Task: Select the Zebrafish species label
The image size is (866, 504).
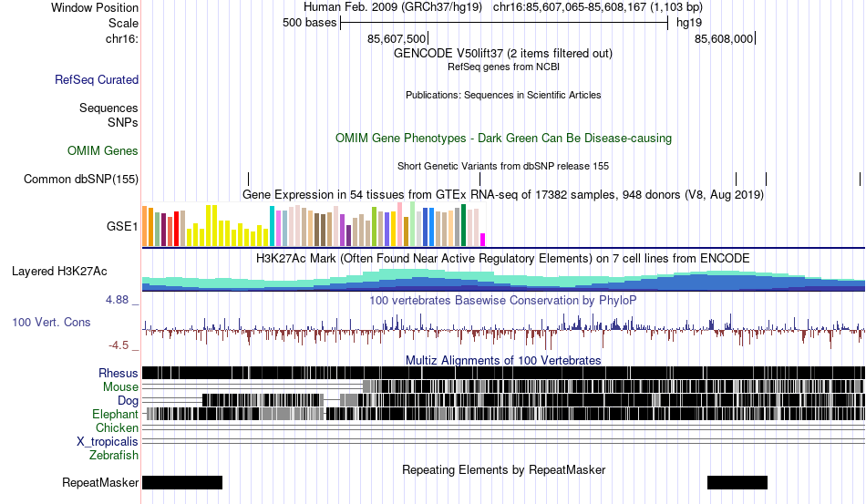Action: [114, 455]
